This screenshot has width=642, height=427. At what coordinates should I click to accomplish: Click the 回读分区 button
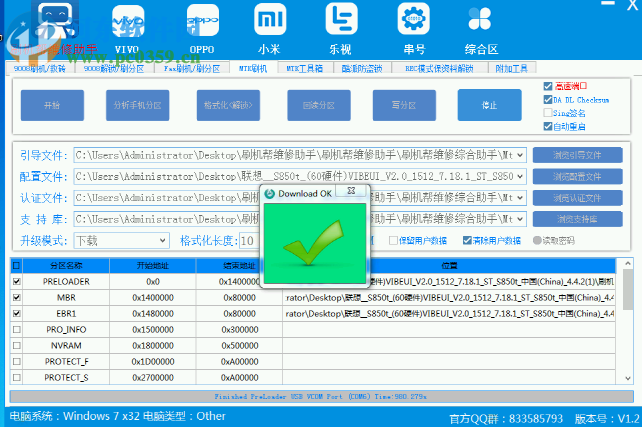(x=319, y=105)
